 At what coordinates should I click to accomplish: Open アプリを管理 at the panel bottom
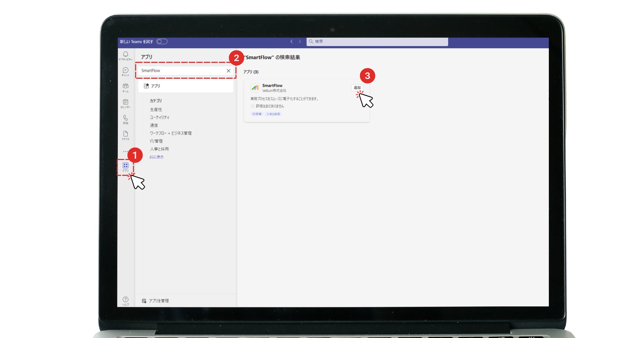point(155,301)
